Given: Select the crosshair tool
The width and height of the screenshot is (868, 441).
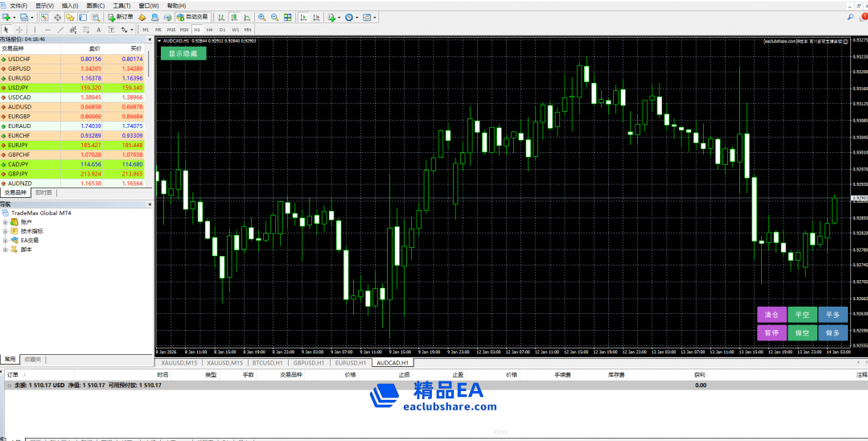Looking at the screenshot, I should 19,29.
